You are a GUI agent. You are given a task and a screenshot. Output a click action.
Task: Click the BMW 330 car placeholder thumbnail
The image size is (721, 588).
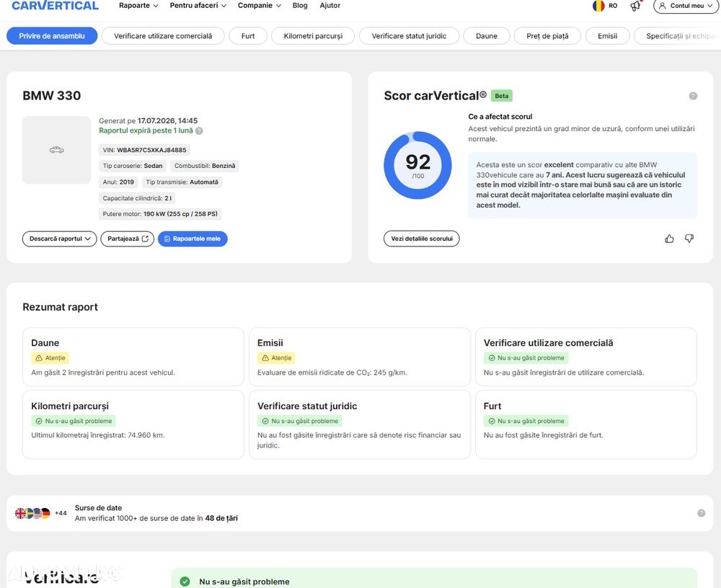[x=56, y=150]
